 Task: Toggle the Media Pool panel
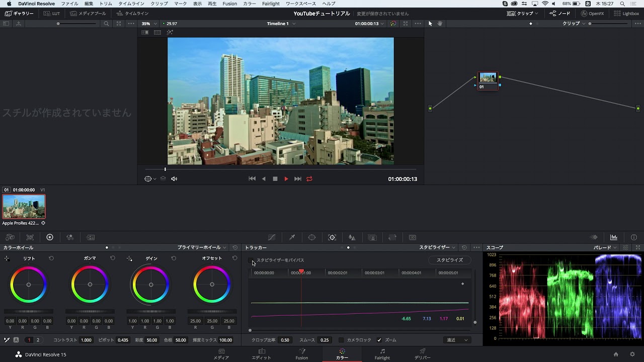(88, 14)
